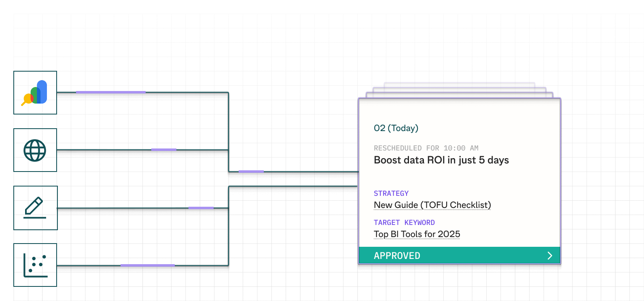Click purple segment on the Analytics connector line

point(110,92)
